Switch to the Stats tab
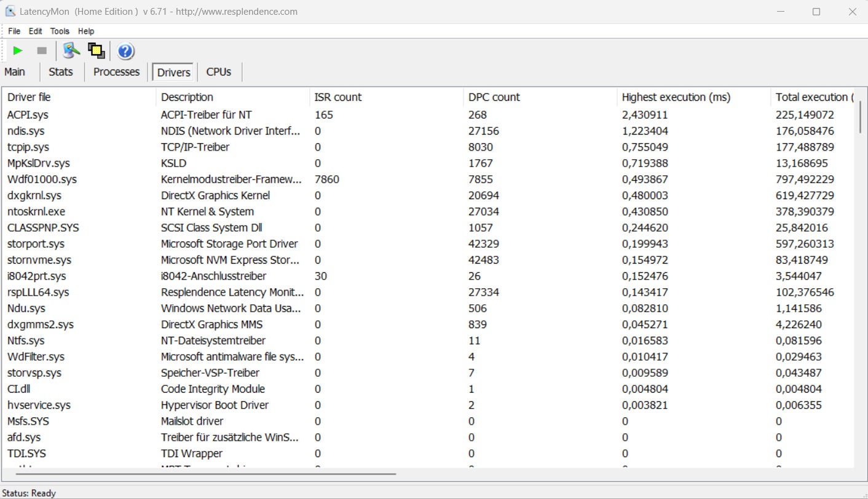 coord(60,72)
